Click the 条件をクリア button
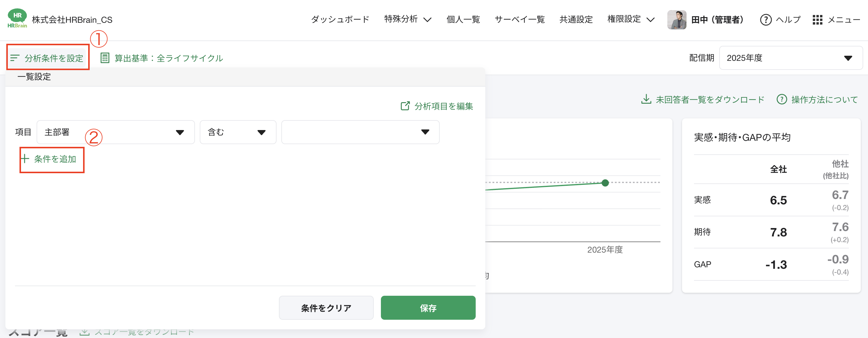Image resolution: width=868 pixels, height=338 pixels. click(x=326, y=307)
